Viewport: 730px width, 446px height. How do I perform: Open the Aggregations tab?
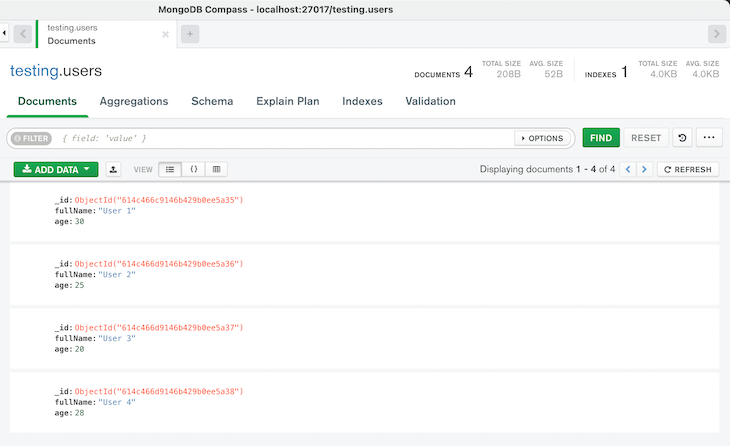pyautogui.click(x=134, y=101)
